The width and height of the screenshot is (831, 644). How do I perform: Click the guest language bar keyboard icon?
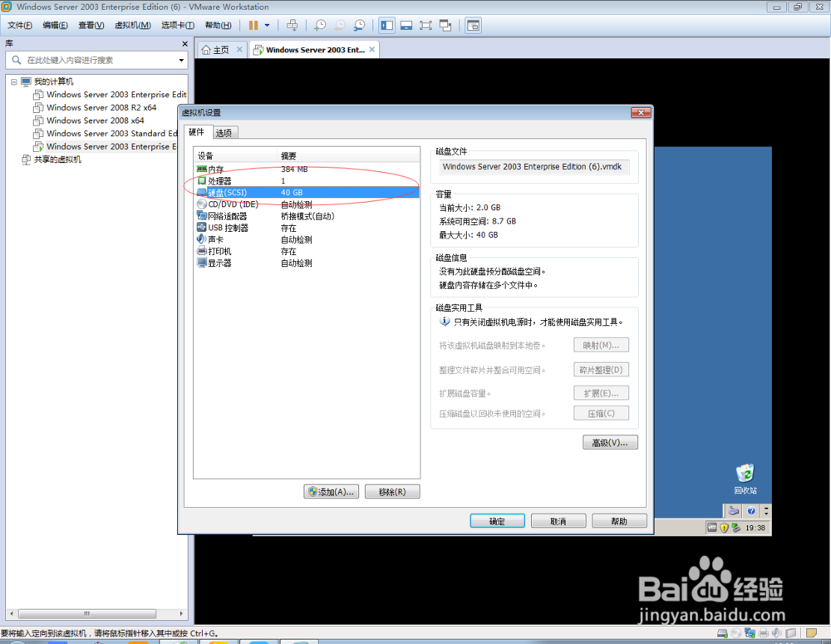(x=734, y=511)
